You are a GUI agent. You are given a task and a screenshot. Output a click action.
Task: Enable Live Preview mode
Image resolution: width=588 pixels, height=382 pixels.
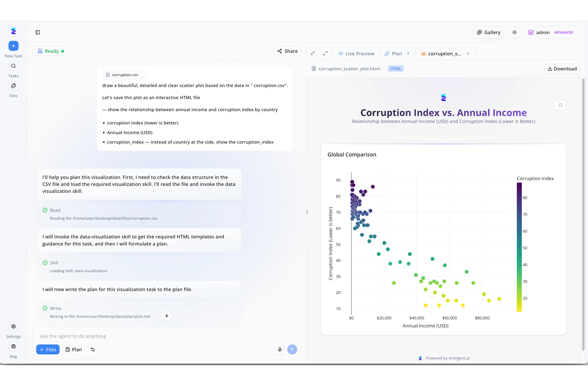pyautogui.click(x=356, y=53)
